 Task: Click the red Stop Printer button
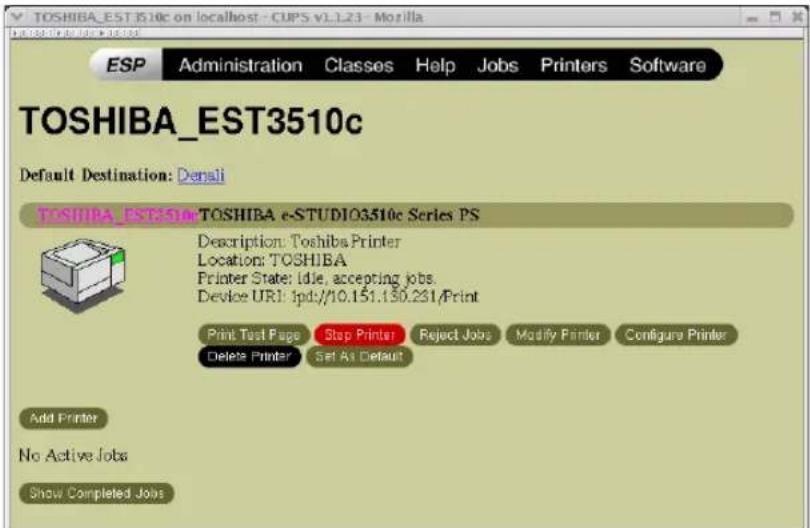[x=360, y=335]
